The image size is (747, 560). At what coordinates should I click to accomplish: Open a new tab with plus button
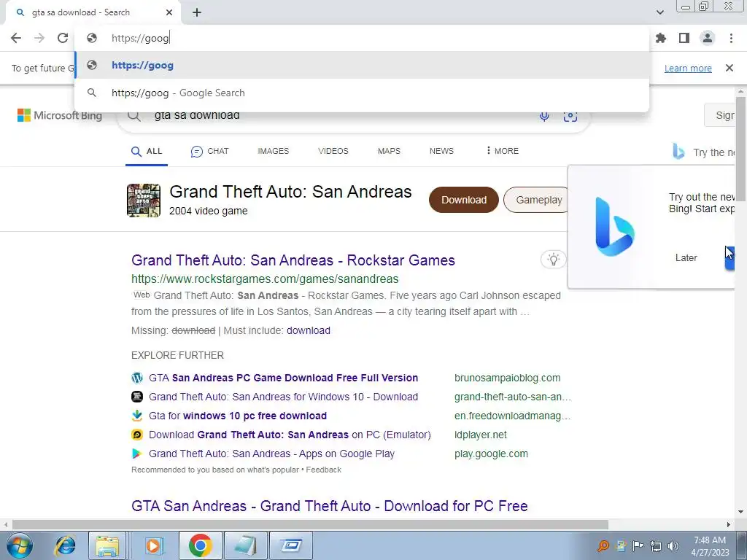[x=197, y=12]
